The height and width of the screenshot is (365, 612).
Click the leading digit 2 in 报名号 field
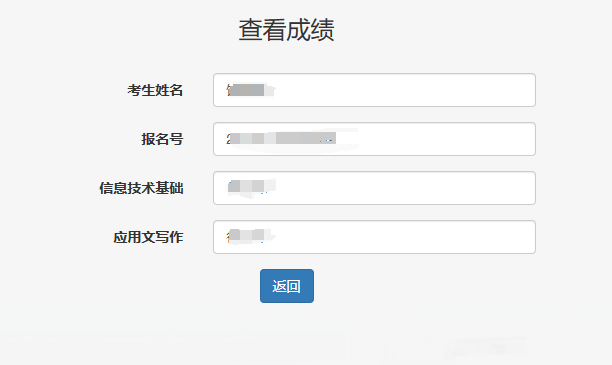[228, 139]
